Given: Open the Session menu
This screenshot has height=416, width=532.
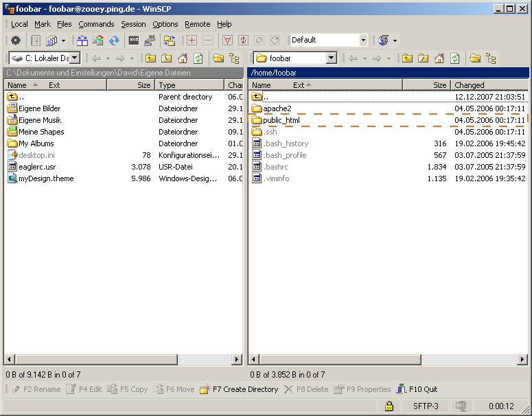Looking at the screenshot, I should 133,24.
